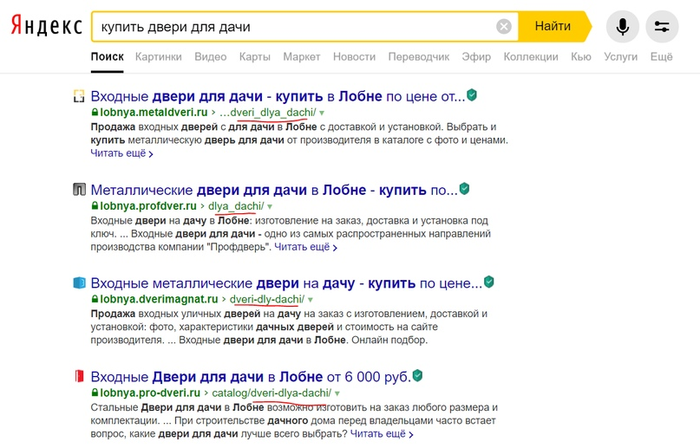Click the dverimagnat.ru blue favicon
Viewport: 700px width, 448px height.
[x=79, y=283]
